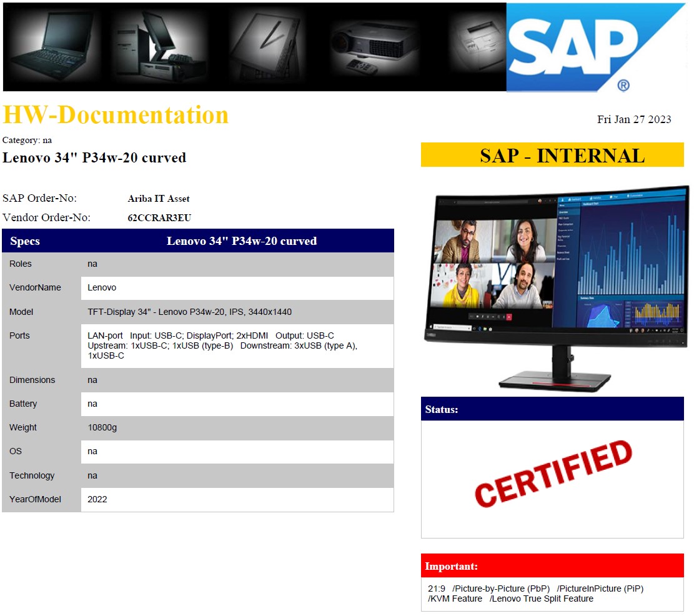Viewport: 694px width, 616px height.
Task: Click the Category: na text
Action: 27,141
